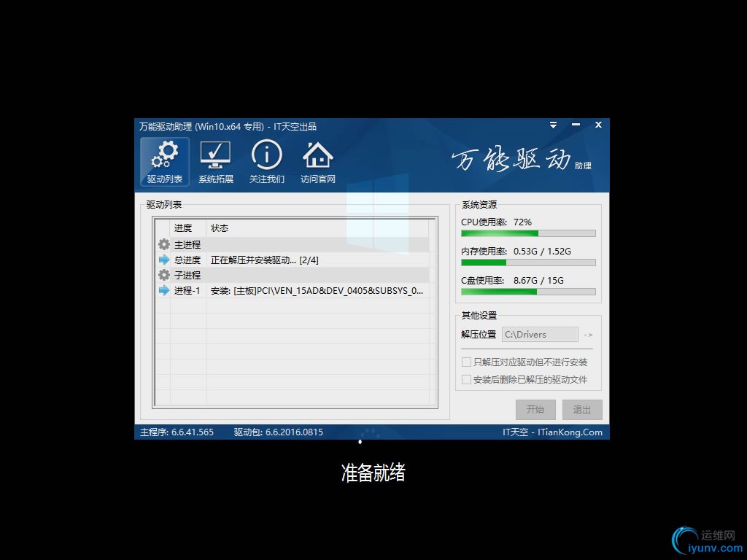Select the 子进程 row label
Screen dimensions: 747x560
(187, 275)
